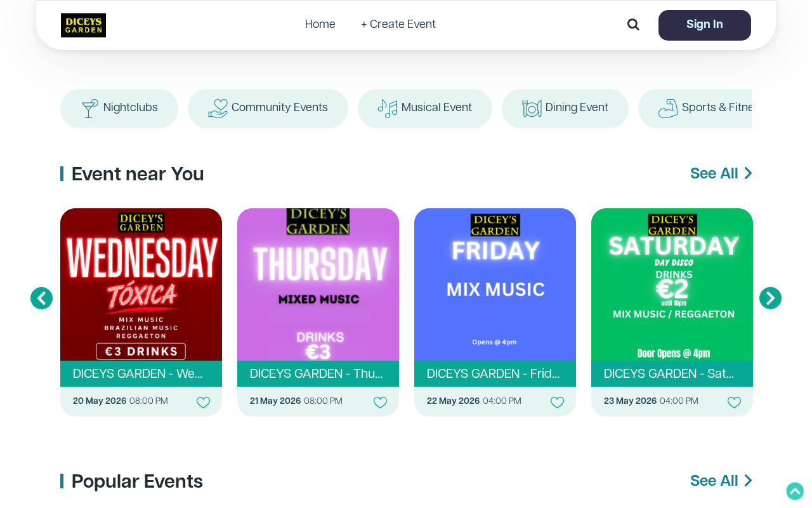Favorite the Wednesday event with heart
The height and width of the screenshot is (508, 812).
[x=203, y=402]
